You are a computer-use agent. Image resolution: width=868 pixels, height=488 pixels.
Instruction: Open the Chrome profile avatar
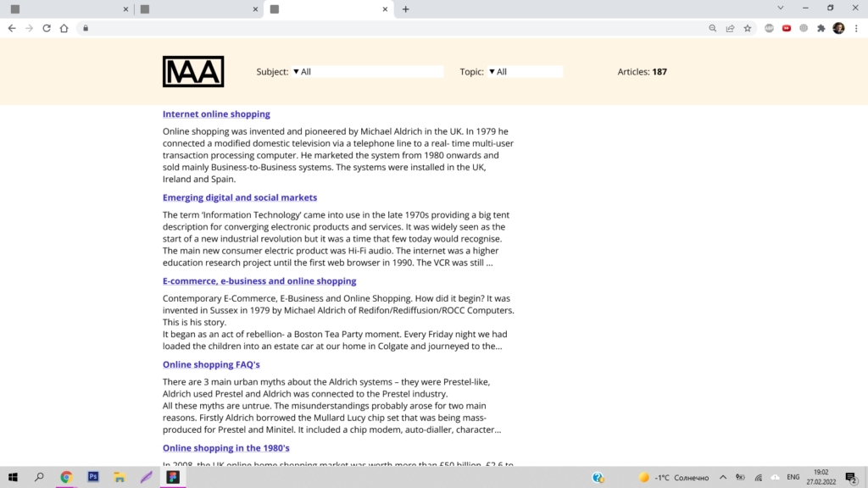tap(838, 28)
